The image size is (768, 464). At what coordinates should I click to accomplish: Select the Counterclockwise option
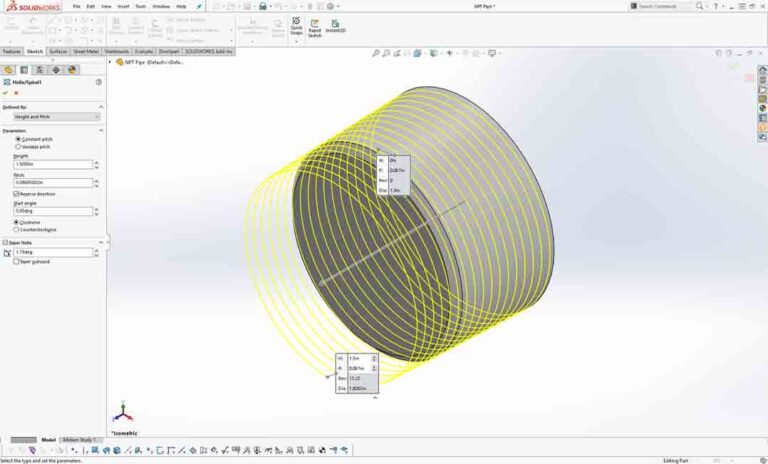coord(17,229)
